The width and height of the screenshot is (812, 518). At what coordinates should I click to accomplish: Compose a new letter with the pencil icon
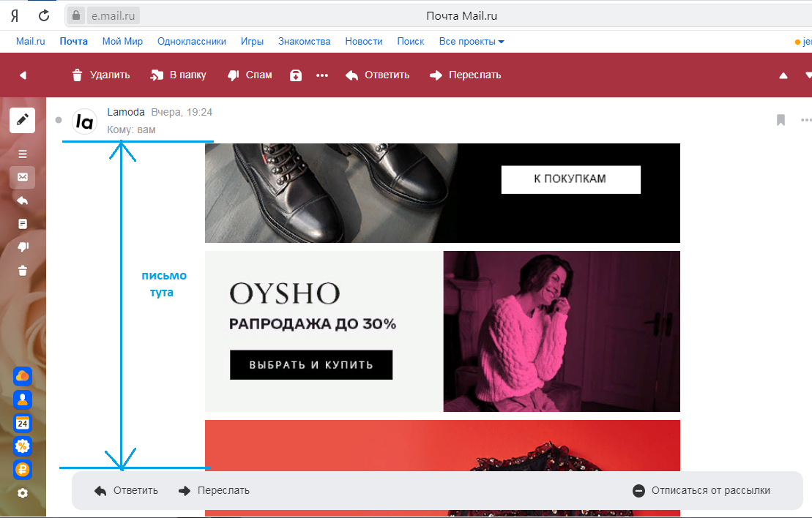coord(22,120)
